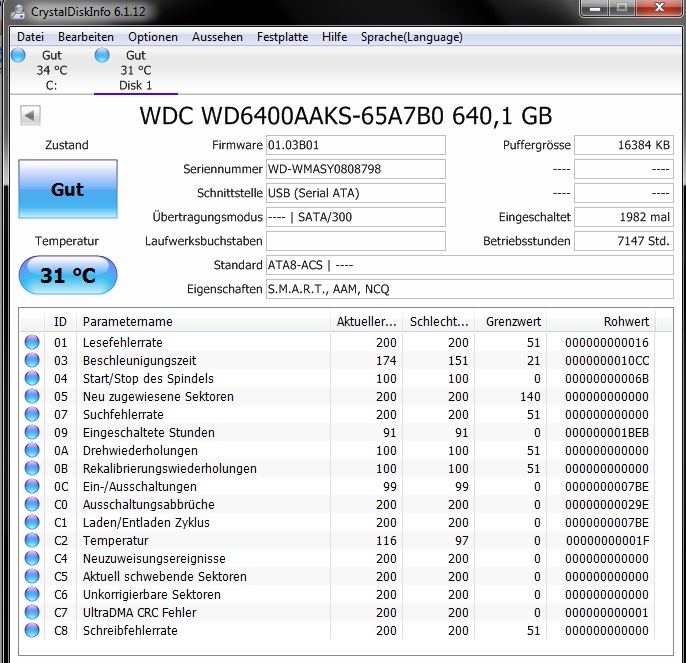The width and height of the screenshot is (686, 663).
Task: Open the Bearbeiten menu
Action: (86, 37)
